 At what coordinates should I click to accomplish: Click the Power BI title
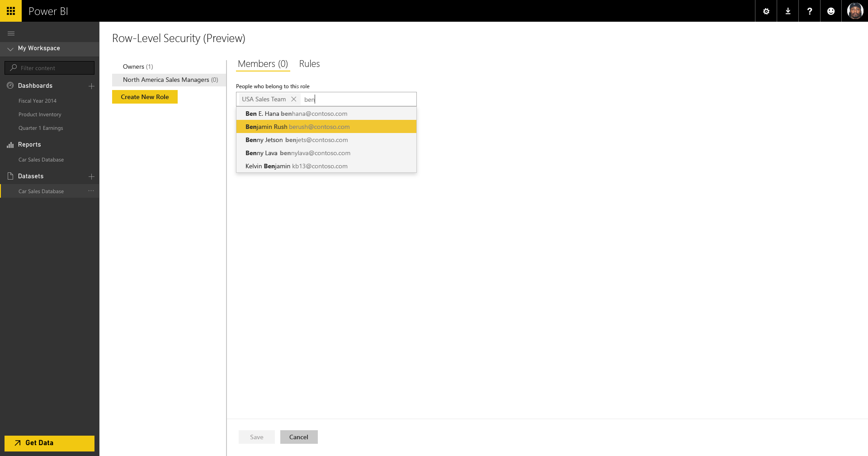point(48,11)
